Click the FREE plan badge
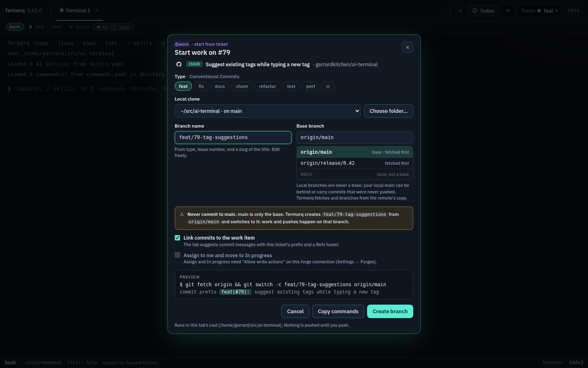588x368 pixels. (x=574, y=11)
